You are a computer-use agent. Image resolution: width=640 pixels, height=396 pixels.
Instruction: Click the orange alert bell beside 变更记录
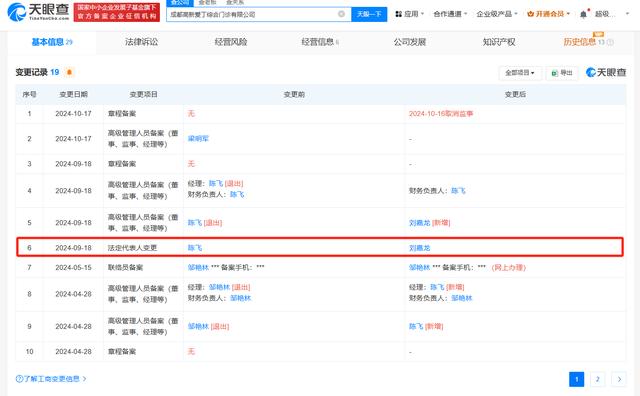[x=69, y=72]
